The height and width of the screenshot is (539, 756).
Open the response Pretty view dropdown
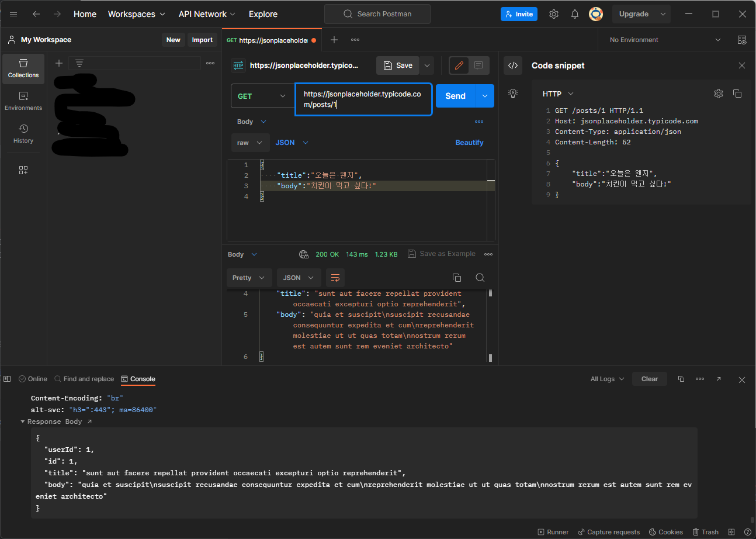[x=249, y=278]
